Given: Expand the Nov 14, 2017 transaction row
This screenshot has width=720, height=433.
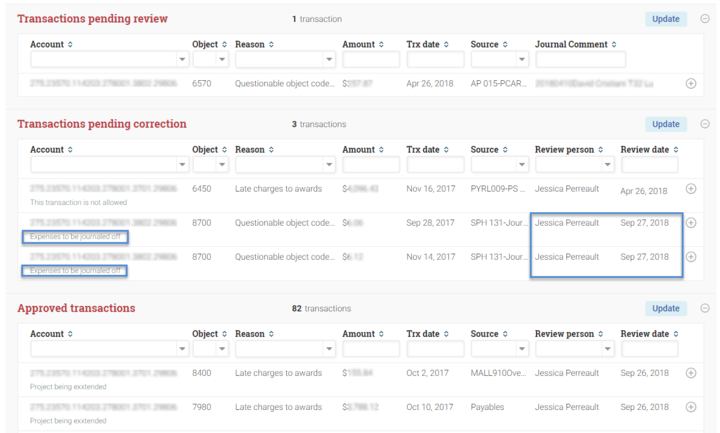Looking at the screenshot, I should 691,257.
